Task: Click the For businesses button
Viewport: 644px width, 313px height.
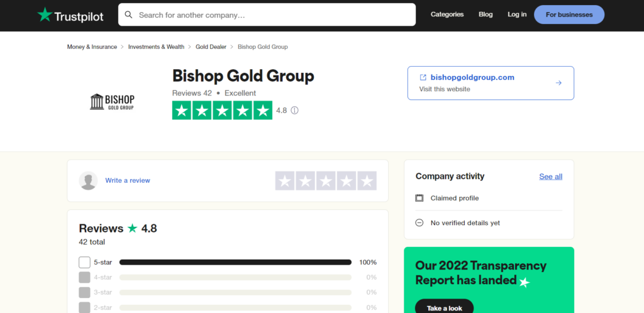Action: 569,14
